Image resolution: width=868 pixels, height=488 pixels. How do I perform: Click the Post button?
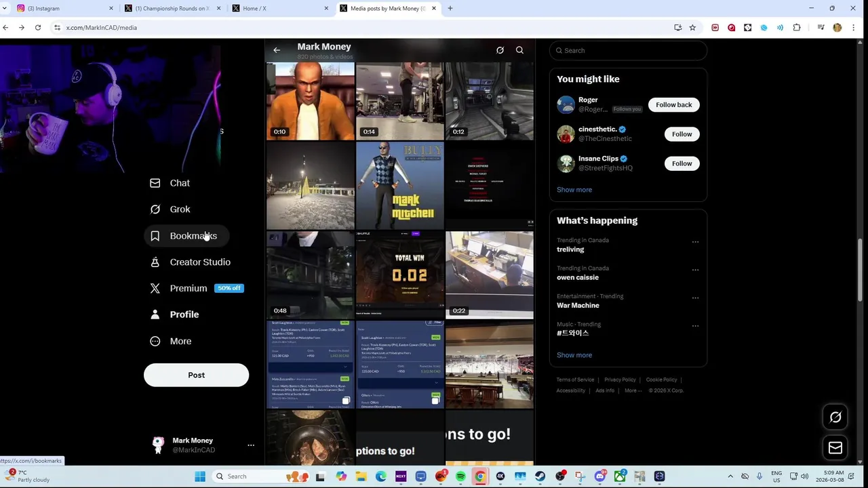pos(196,375)
